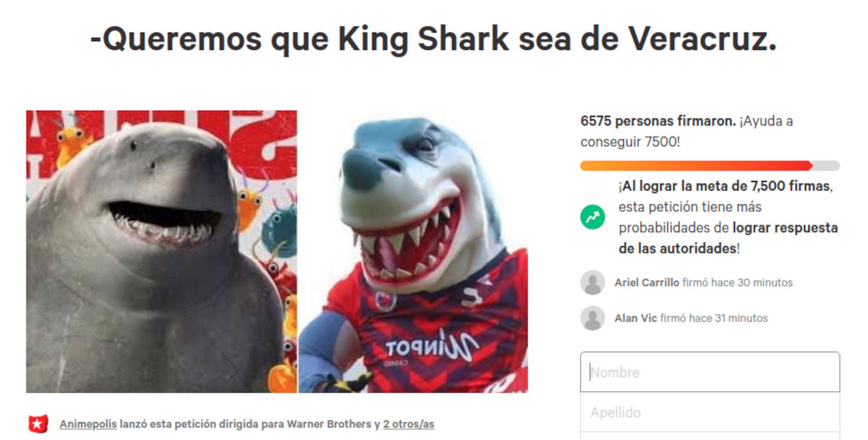Screen dimensions: 868x440
Task: Select the King Shark movie image
Action: 161,251
